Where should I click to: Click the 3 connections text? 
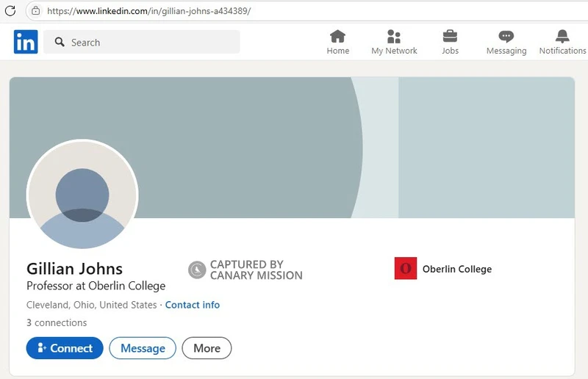[57, 322]
